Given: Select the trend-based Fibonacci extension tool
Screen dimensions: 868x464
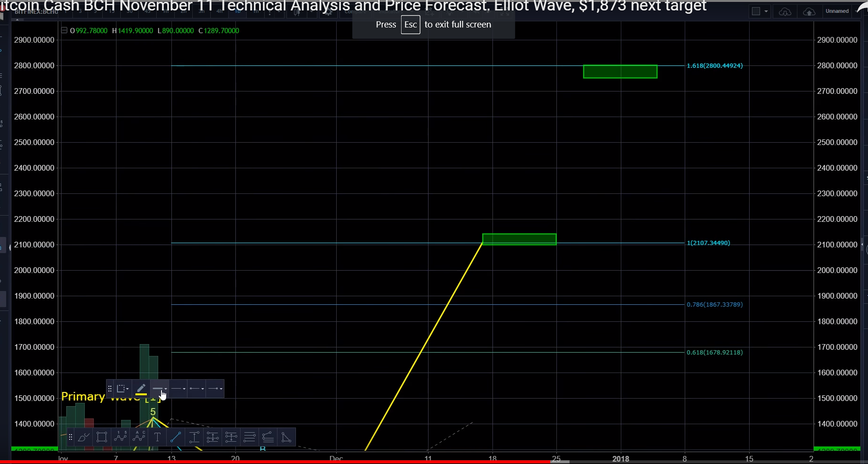Looking at the screenshot, I should [x=231, y=437].
